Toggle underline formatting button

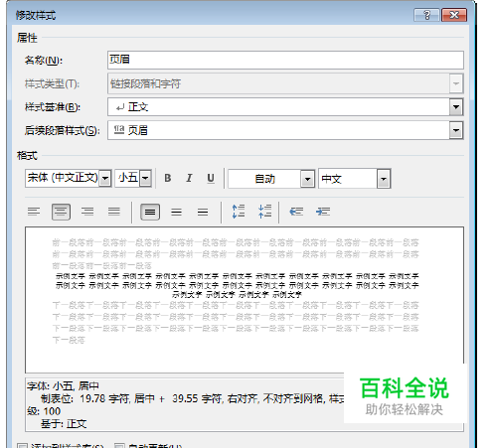(x=211, y=179)
